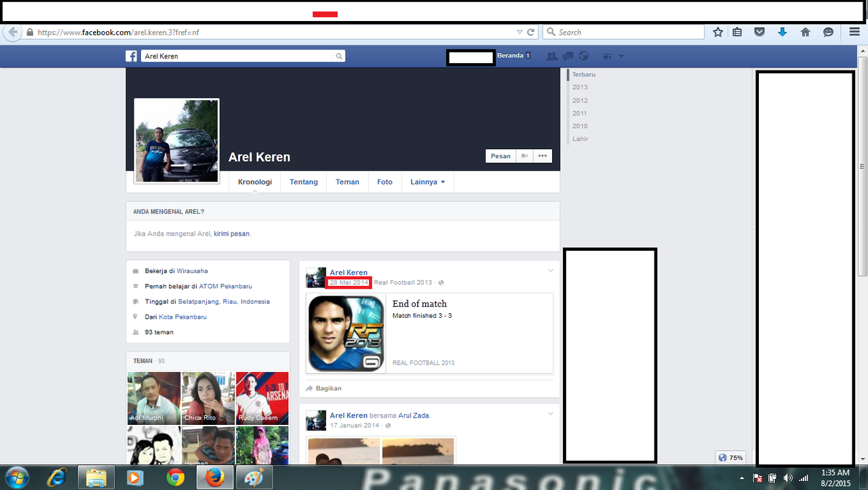Viewport: 868px width, 490px height.
Task: Switch to the Foto tab
Action: click(384, 182)
